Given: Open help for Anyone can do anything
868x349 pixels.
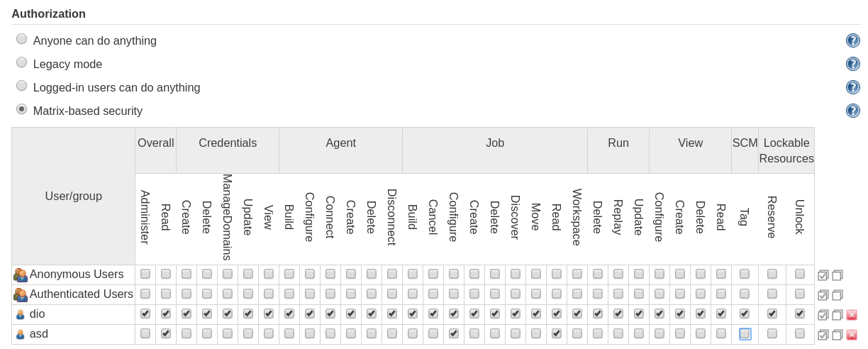Looking at the screenshot, I should pyautogui.click(x=852, y=40).
